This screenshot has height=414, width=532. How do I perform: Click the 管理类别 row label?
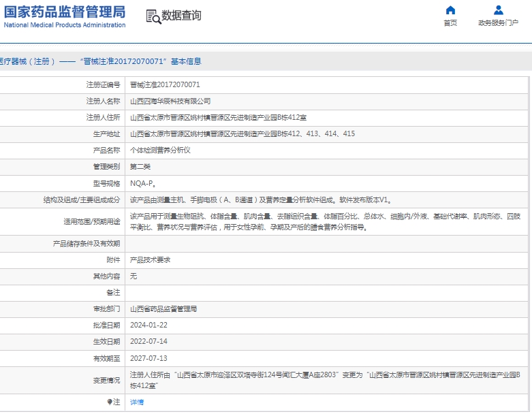[x=106, y=166]
